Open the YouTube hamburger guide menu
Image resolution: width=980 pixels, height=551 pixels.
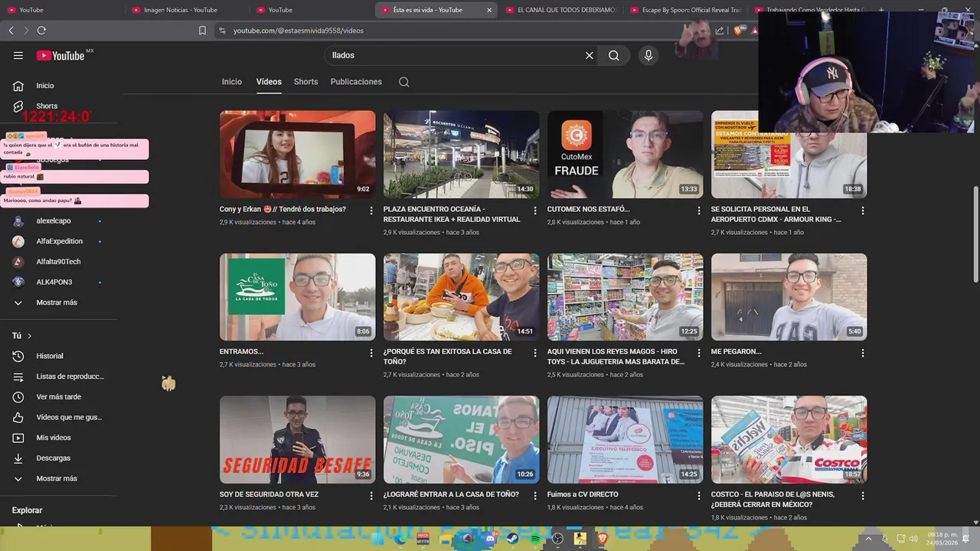(x=18, y=55)
